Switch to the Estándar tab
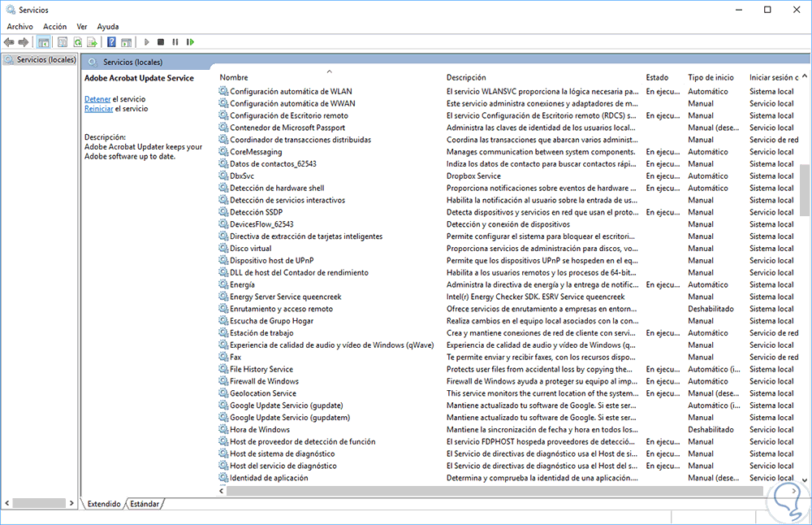This screenshot has height=525, width=812. pos(145,504)
